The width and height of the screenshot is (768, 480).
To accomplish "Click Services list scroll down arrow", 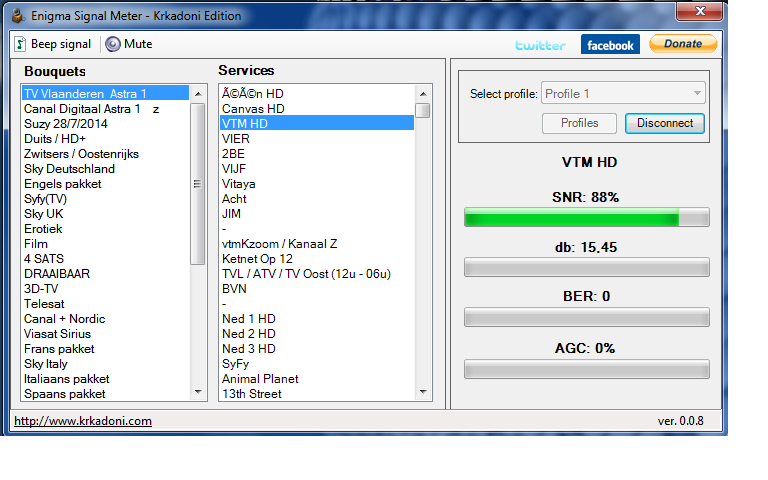I will click(423, 392).
